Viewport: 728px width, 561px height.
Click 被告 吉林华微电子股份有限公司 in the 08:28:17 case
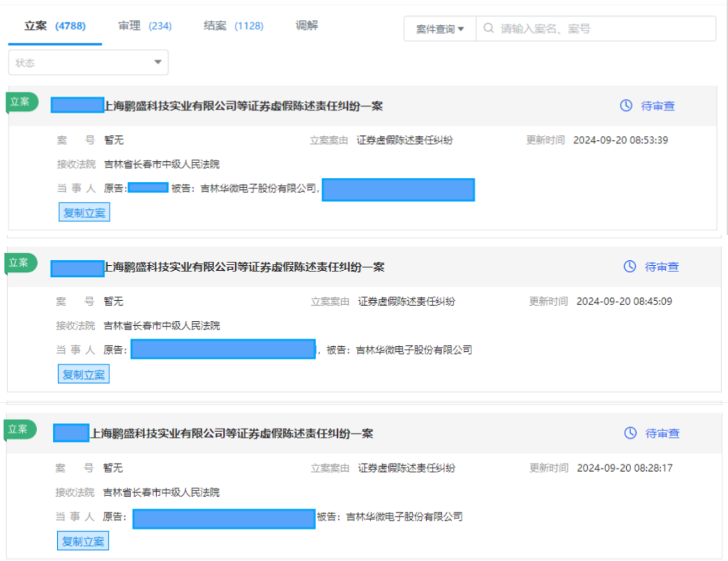click(390, 516)
